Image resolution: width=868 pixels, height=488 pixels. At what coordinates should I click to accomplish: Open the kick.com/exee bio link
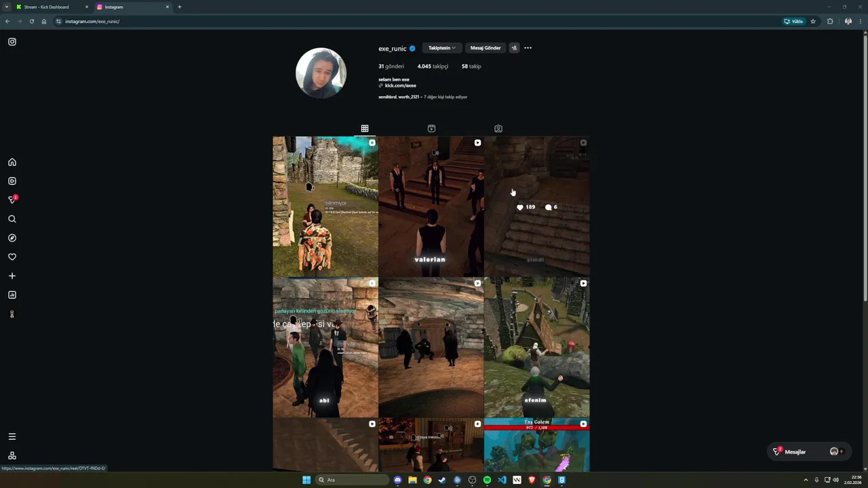tap(400, 85)
